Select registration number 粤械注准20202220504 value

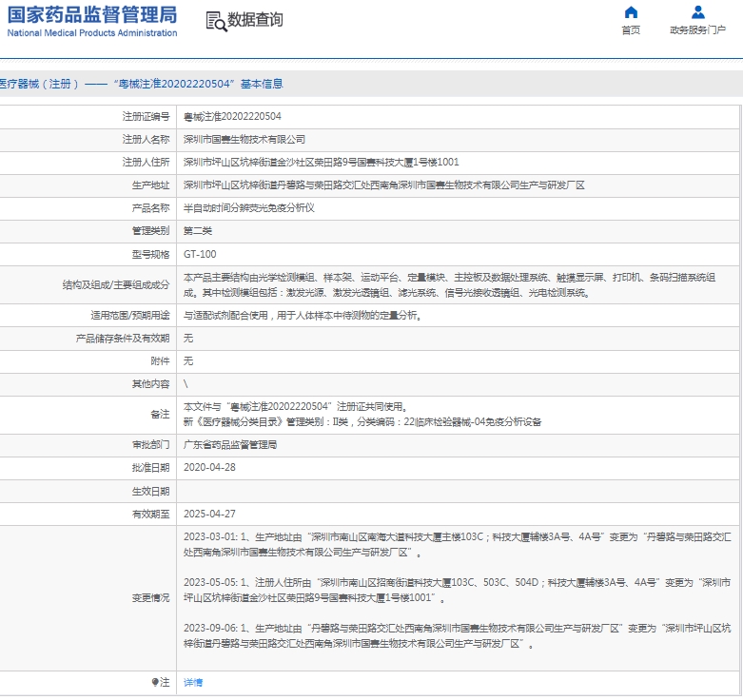point(232,117)
